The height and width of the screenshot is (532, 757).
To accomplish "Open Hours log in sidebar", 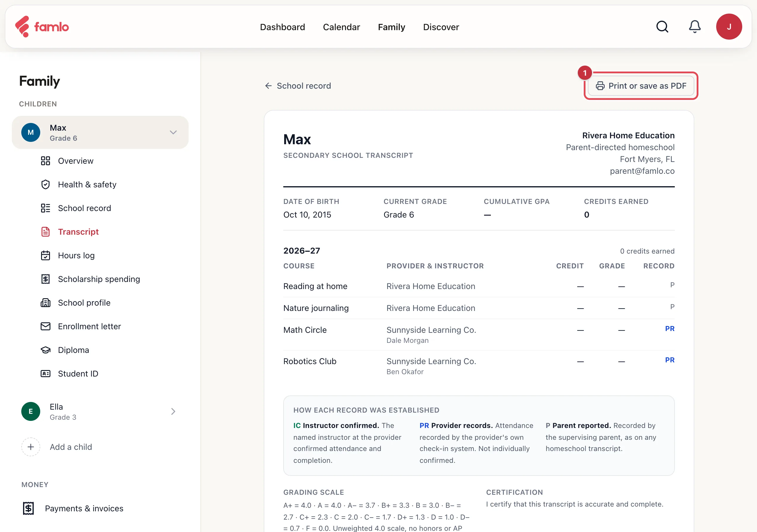I will (76, 255).
